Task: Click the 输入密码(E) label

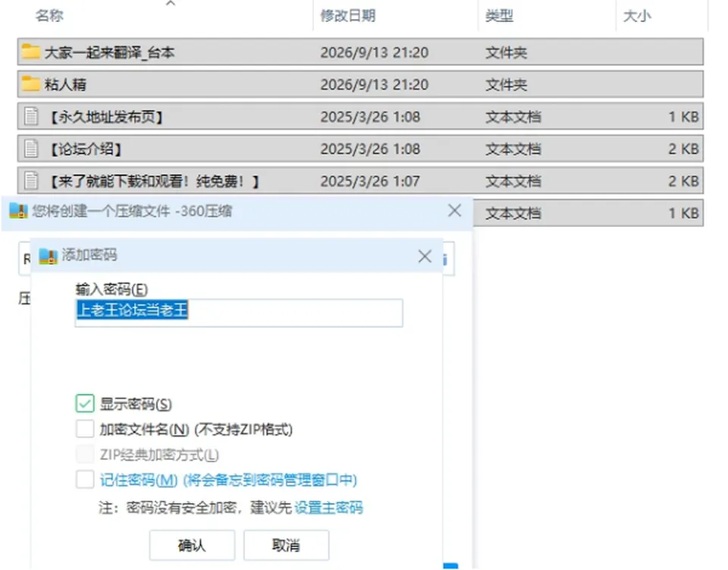Action: tap(111, 289)
